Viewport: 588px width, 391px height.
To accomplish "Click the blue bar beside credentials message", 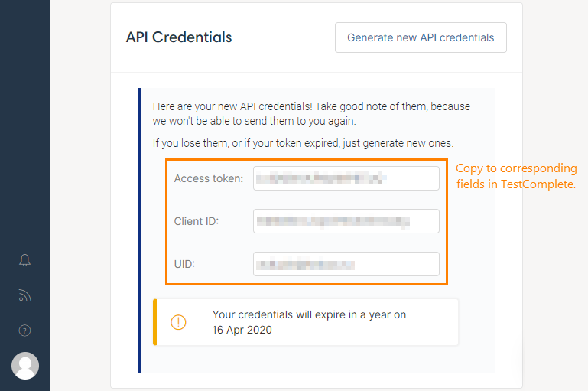I will [140, 230].
